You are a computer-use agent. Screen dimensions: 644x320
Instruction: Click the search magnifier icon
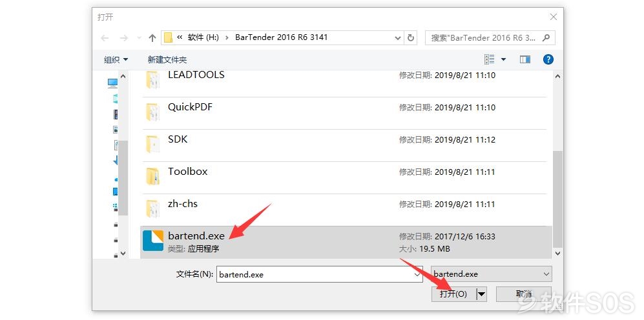point(545,38)
